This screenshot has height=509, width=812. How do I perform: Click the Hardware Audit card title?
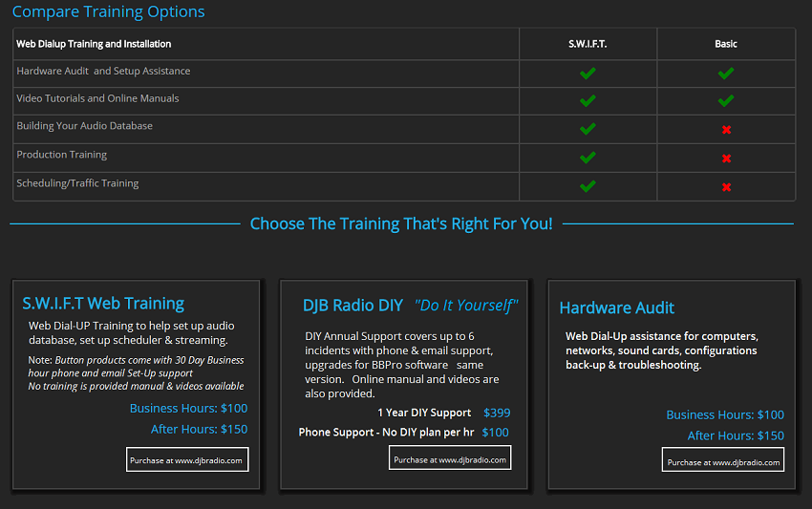tap(617, 308)
